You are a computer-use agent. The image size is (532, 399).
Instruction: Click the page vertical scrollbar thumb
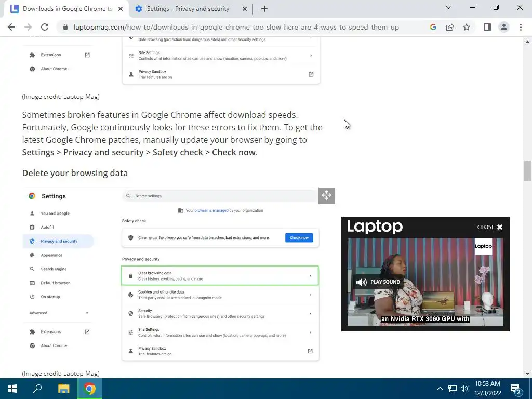coord(527,170)
